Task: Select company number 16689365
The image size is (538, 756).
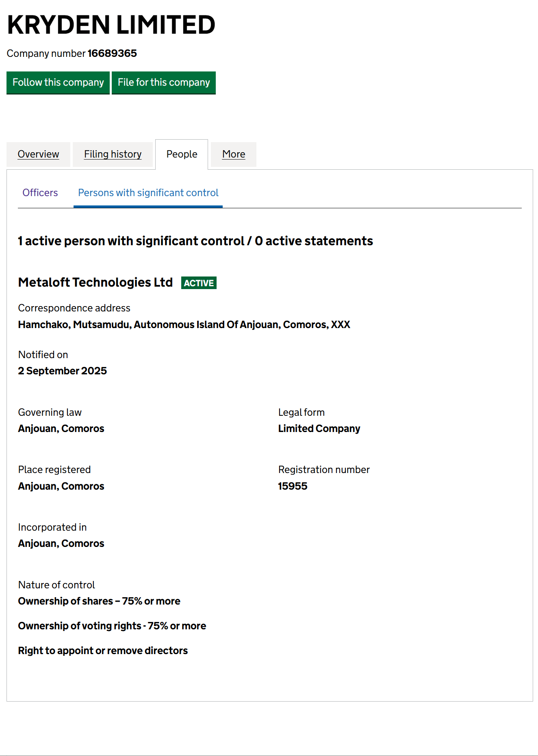Action: point(112,53)
